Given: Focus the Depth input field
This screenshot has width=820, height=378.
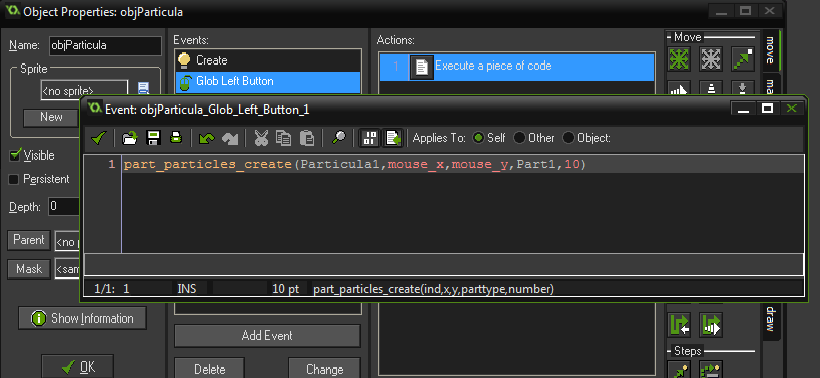Looking at the screenshot, I should 64,207.
